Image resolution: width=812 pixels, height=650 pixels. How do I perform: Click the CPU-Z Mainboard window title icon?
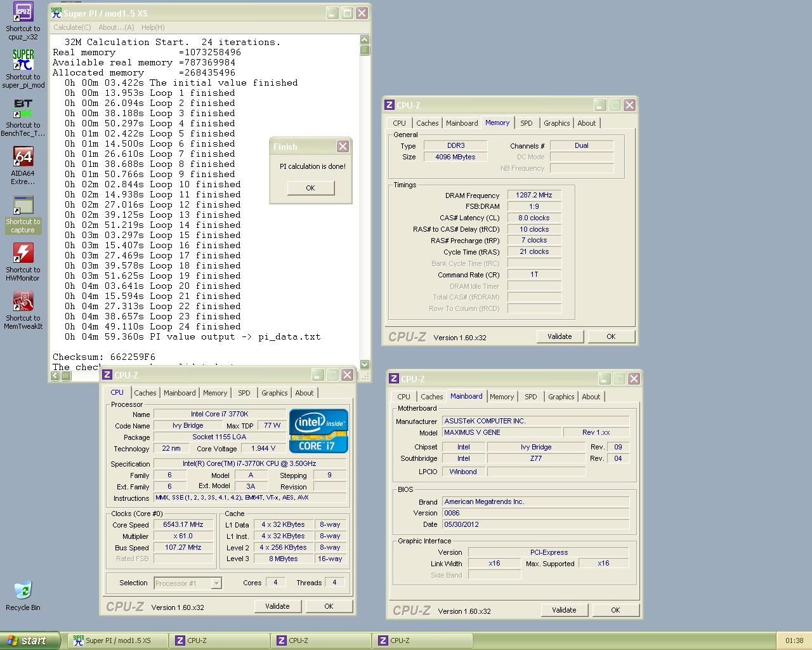tap(395, 379)
